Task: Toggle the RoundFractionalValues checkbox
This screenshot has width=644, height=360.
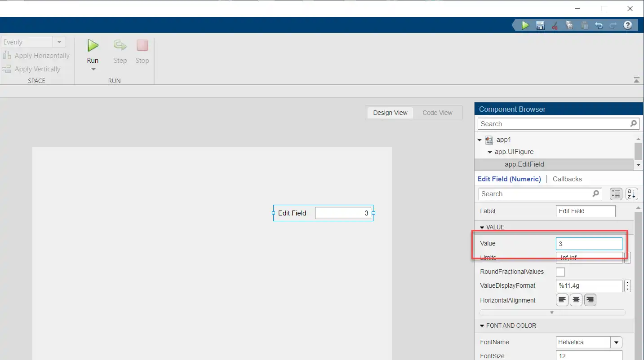Action: 560,272
